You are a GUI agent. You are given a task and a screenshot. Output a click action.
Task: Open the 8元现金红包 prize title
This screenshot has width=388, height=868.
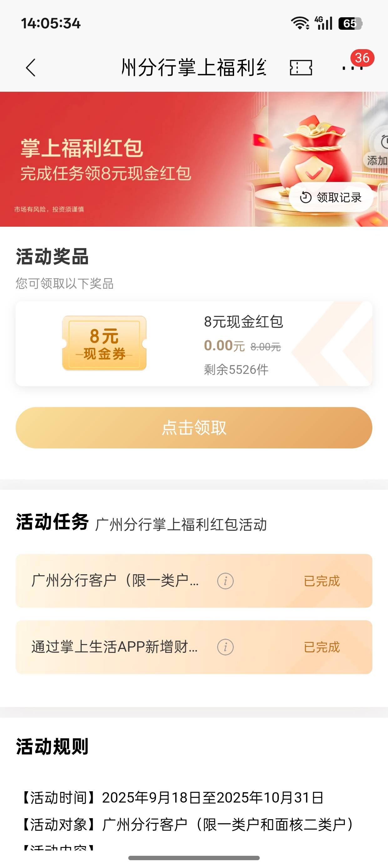click(243, 322)
